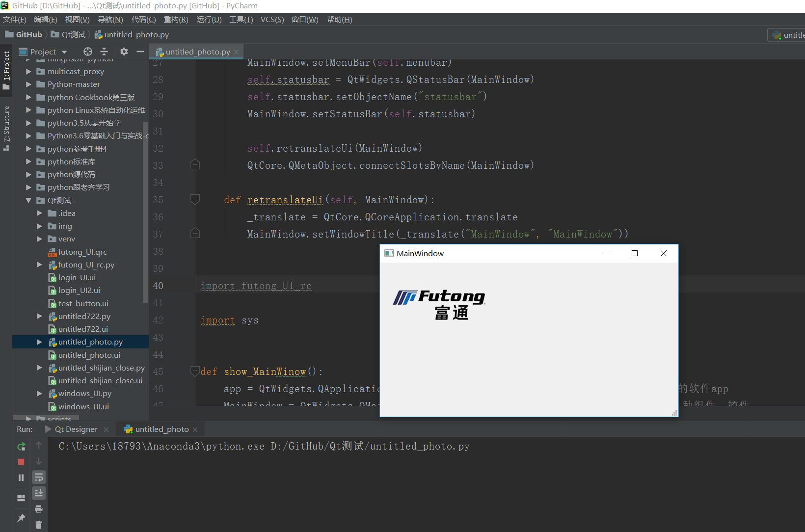Click the down stack trace arrow
This screenshot has width=805, height=532.
[39, 461]
